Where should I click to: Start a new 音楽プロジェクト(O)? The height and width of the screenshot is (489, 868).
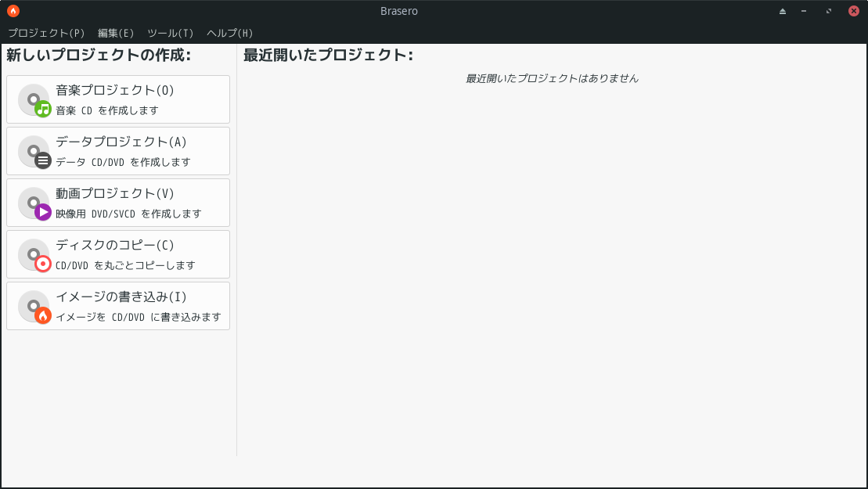[x=118, y=99]
